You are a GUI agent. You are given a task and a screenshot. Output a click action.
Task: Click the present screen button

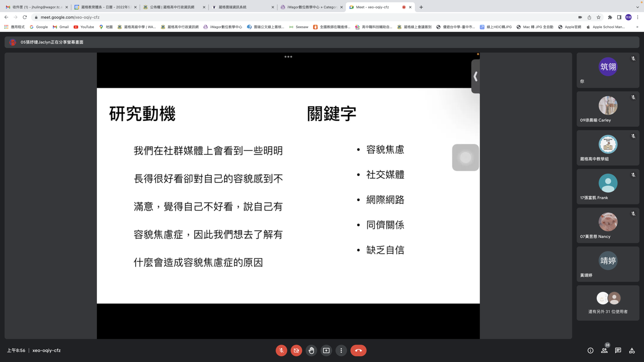pyautogui.click(x=326, y=350)
